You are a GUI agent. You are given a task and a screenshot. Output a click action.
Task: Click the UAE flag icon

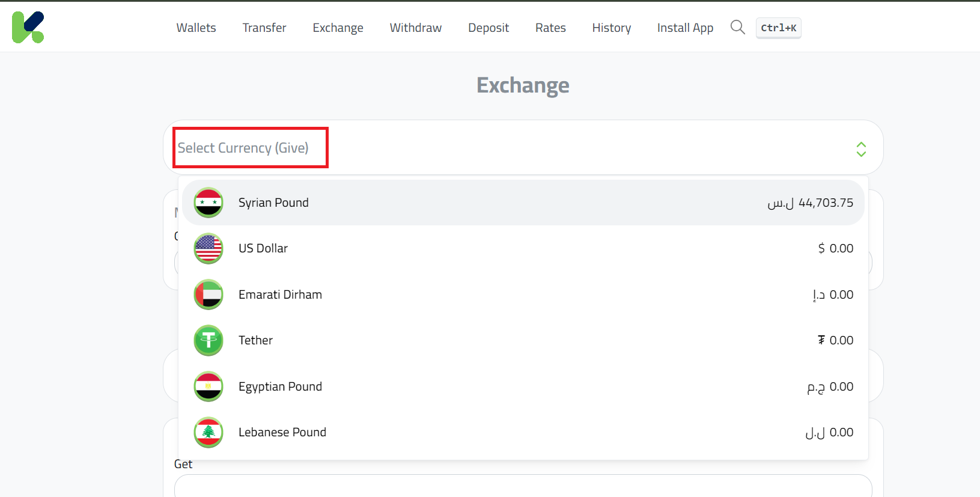[x=208, y=294]
